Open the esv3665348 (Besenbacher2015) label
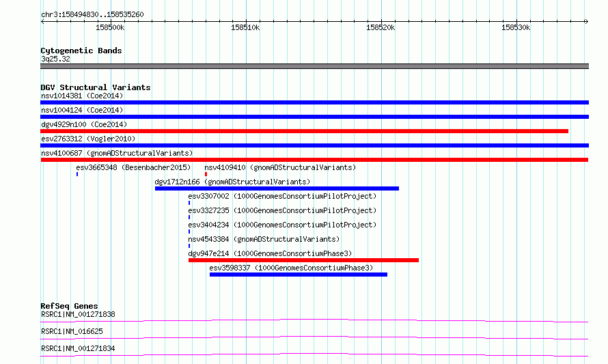Screen dimensions: 608x364 [133, 167]
